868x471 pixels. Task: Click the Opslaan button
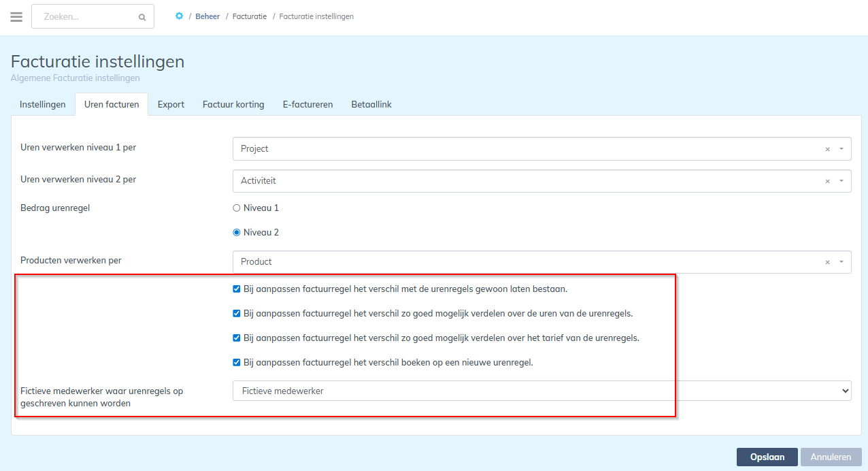pos(767,457)
